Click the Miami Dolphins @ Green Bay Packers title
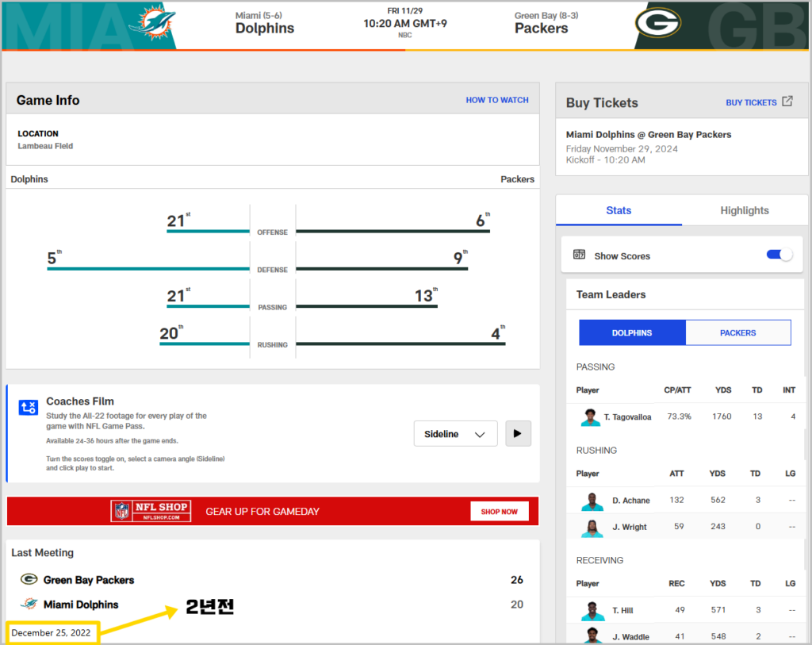The width and height of the screenshot is (812, 645). pos(649,135)
